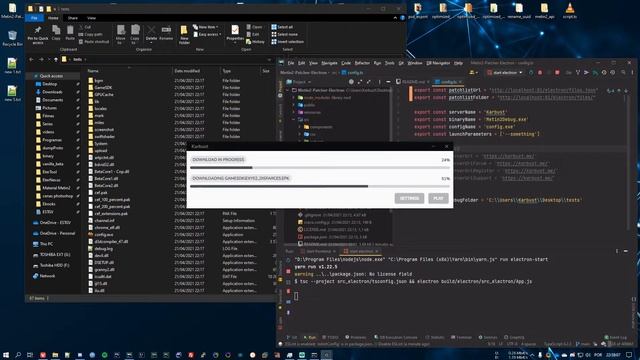Open the start electron run configuration dropdown
This screenshot has height=360, width=640.
tap(505, 73)
